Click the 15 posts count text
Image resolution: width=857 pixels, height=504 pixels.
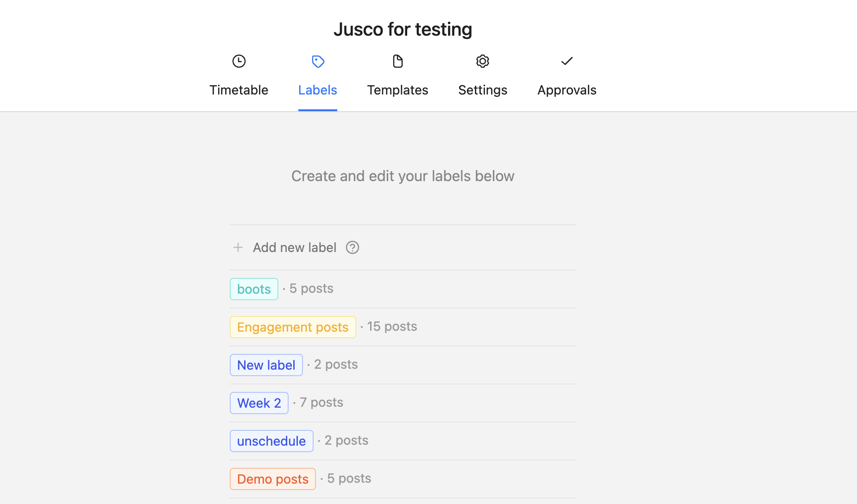click(392, 327)
